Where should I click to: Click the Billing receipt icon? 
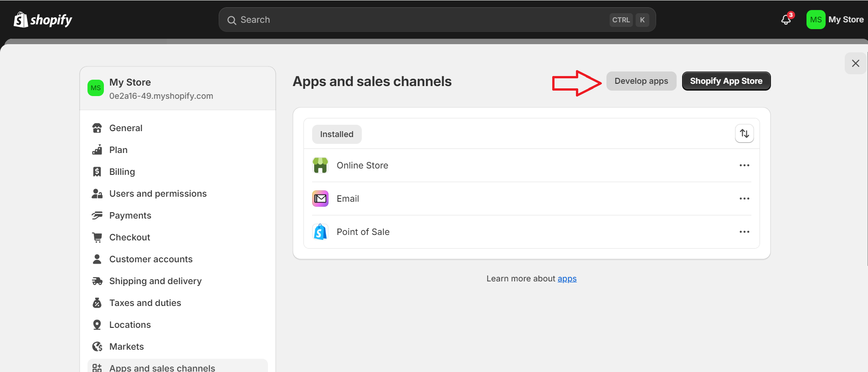coord(97,172)
